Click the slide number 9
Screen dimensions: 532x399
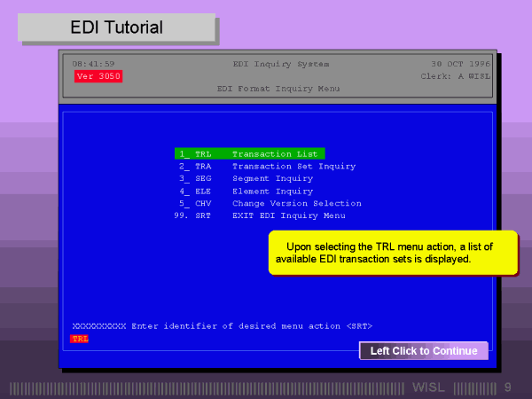(x=508, y=387)
